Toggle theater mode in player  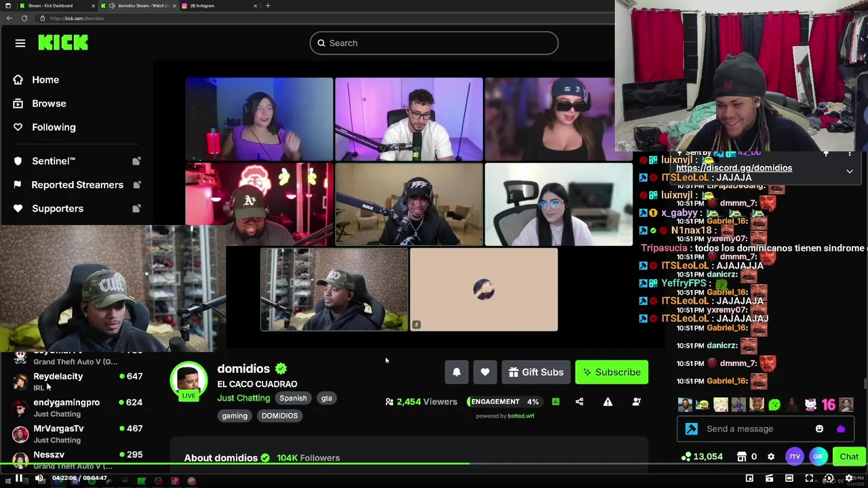click(789, 479)
